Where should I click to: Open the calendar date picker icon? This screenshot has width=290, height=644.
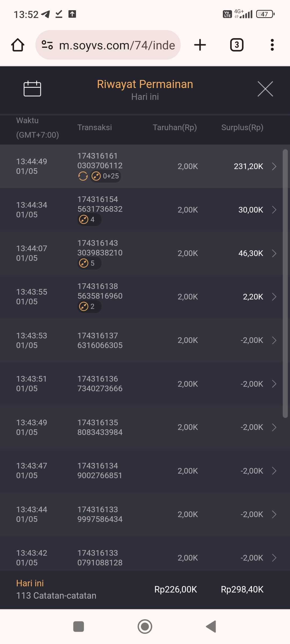(x=32, y=89)
